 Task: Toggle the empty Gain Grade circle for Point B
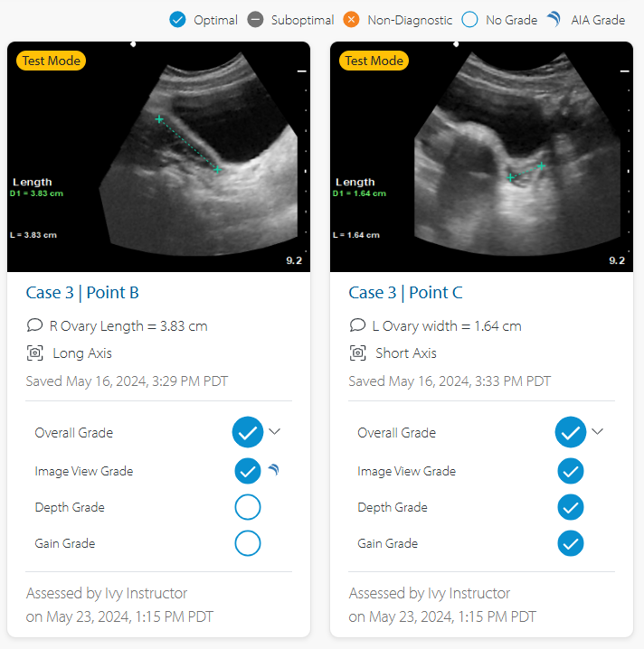(247, 543)
